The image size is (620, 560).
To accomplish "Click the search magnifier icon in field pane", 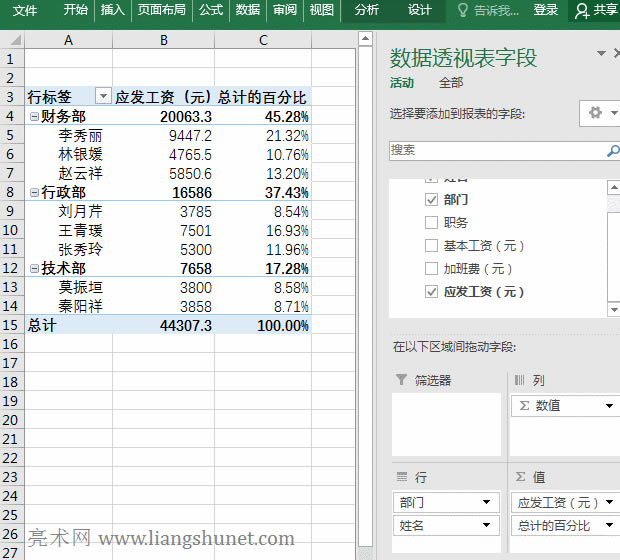I will [x=612, y=151].
